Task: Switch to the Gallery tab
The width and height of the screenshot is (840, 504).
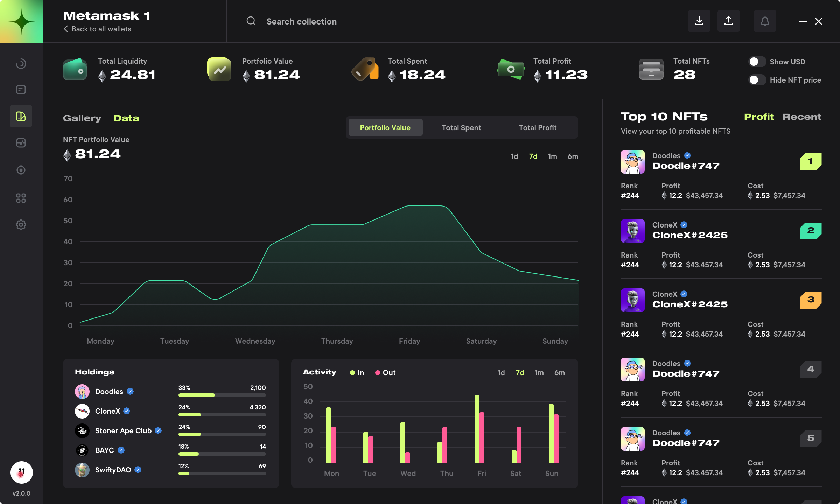Action: coord(82,118)
